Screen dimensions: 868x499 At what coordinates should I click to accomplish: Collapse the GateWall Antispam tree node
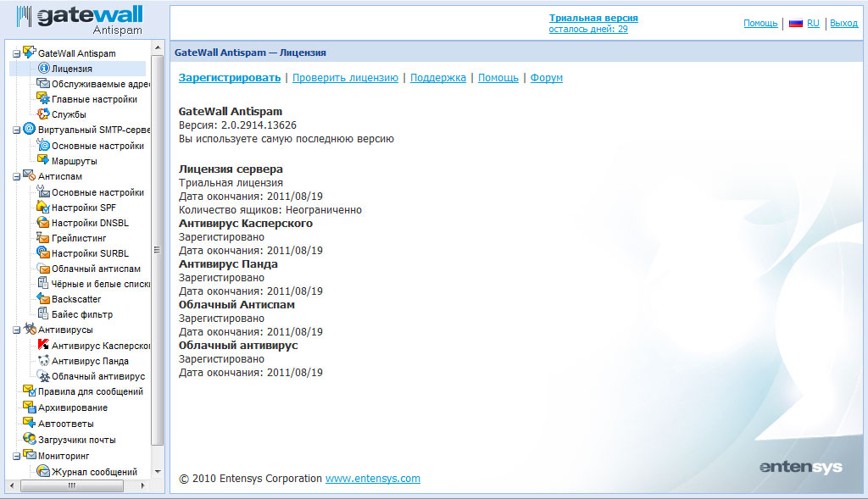tap(16, 54)
